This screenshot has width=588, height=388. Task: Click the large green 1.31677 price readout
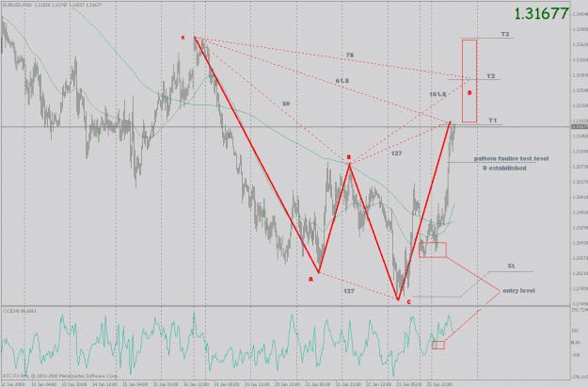click(542, 14)
